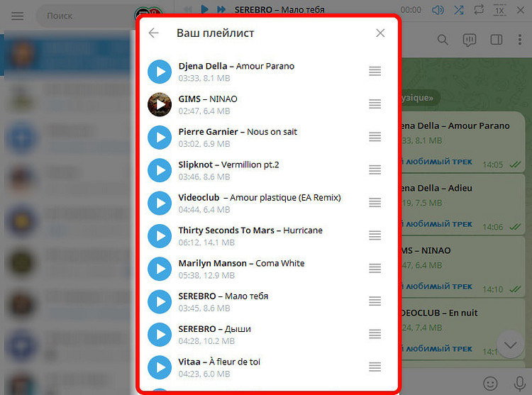Open the emoji picker smiley icon
Viewport: 532px width, 395px height.
coord(490,383)
